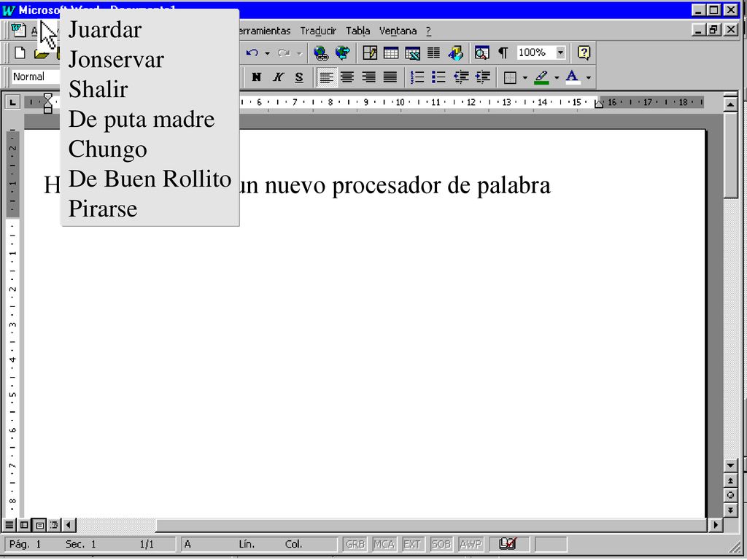
Task: Click the spelling status book icon
Action: tap(508, 543)
